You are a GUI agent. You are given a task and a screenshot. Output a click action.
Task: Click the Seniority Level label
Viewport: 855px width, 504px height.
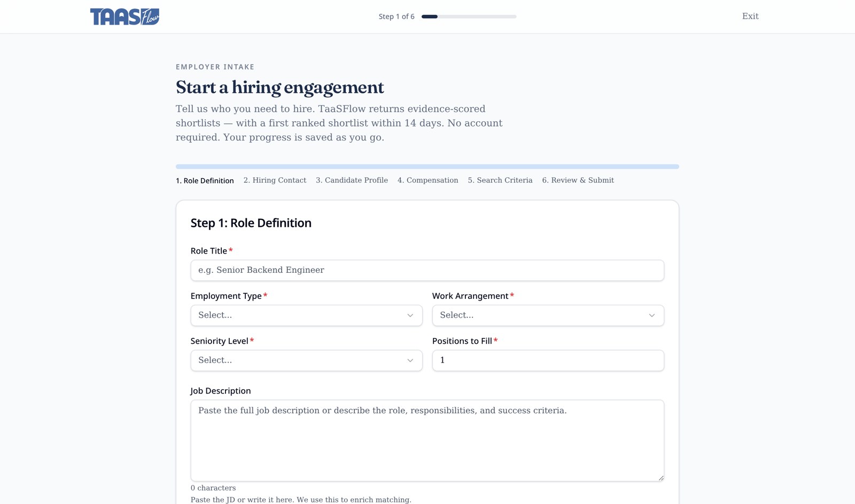(x=220, y=341)
